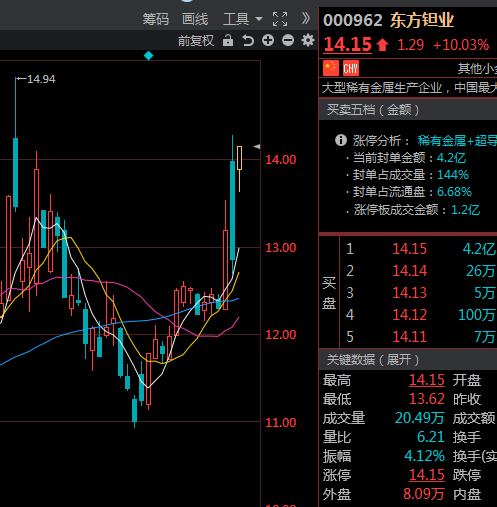Click the 内盘 label
This screenshot has width=497, height=507.
tap(467, 494)
